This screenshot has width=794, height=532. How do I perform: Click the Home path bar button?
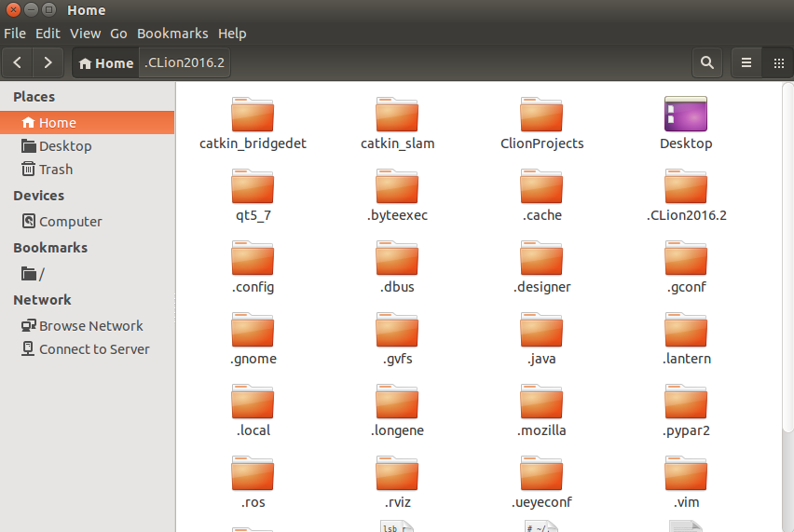point(106,62)
